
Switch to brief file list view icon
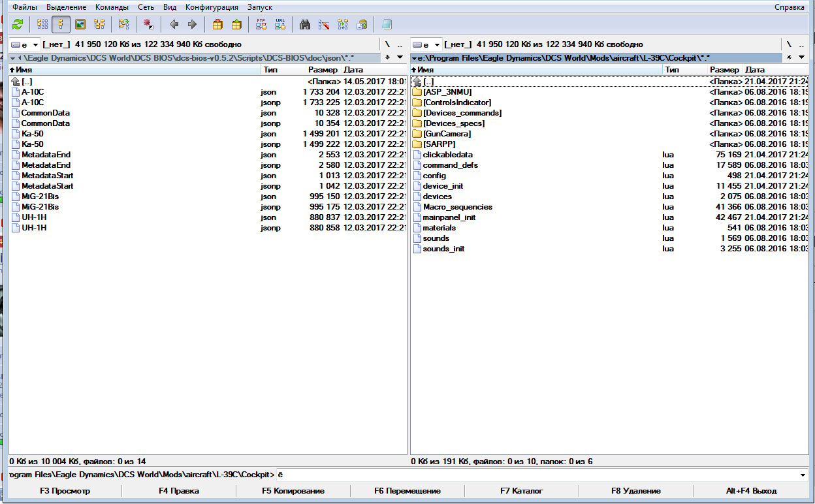click(x=42, y=24)
